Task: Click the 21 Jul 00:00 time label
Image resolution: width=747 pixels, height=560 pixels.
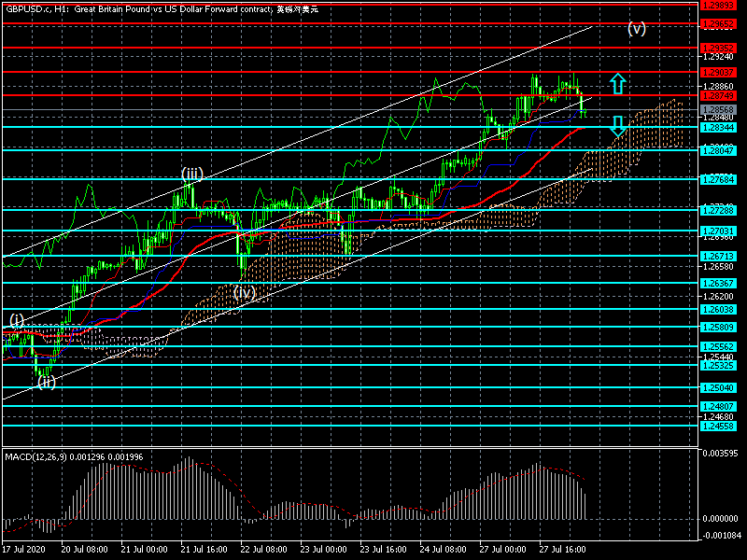Action: pyautogui.click(x=145, y=550)
